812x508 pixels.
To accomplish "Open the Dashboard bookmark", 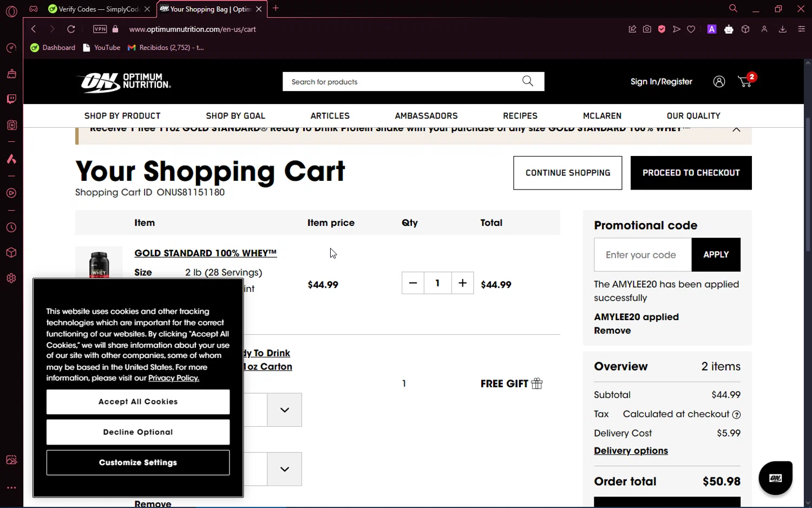I will pyautogui.click(x=53, y=48).
